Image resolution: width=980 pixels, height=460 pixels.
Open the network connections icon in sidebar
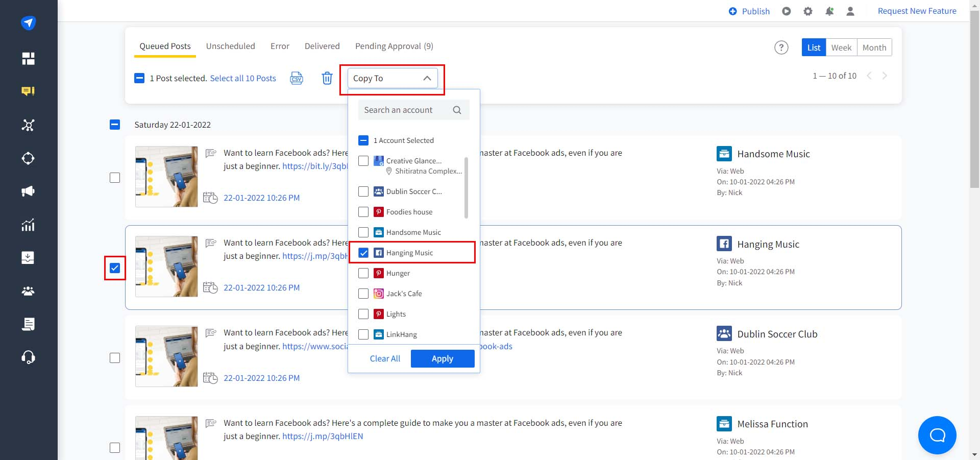point(28,125)
